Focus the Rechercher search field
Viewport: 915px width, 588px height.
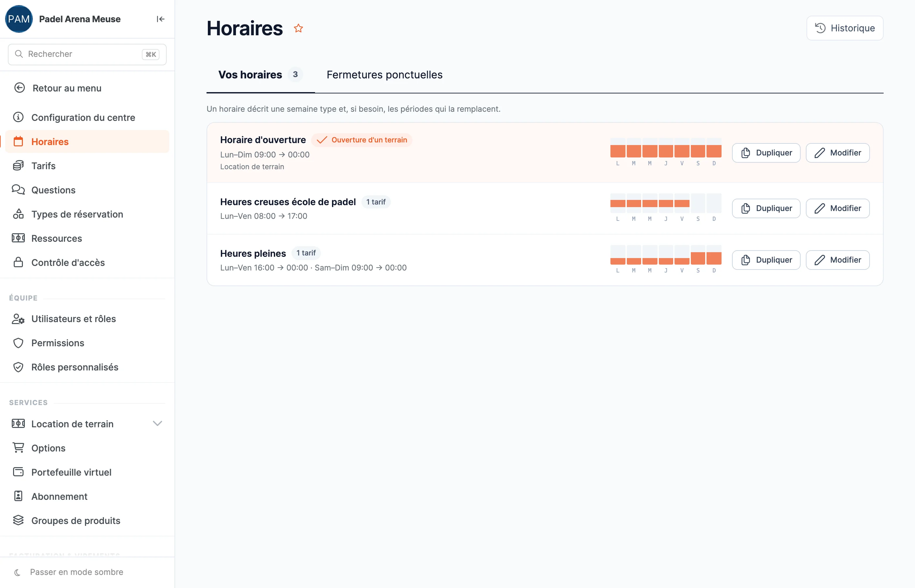[x=87, y=54]
